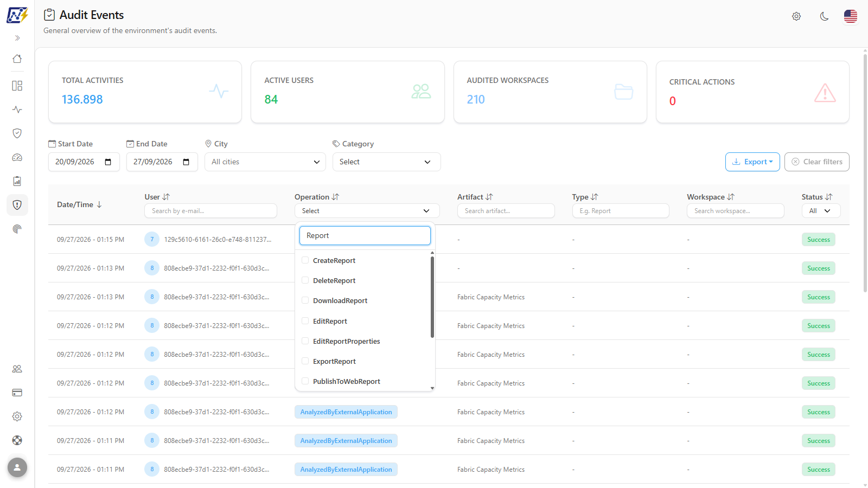
Task: Sort the Artifact column
Action: click(489, 197)
